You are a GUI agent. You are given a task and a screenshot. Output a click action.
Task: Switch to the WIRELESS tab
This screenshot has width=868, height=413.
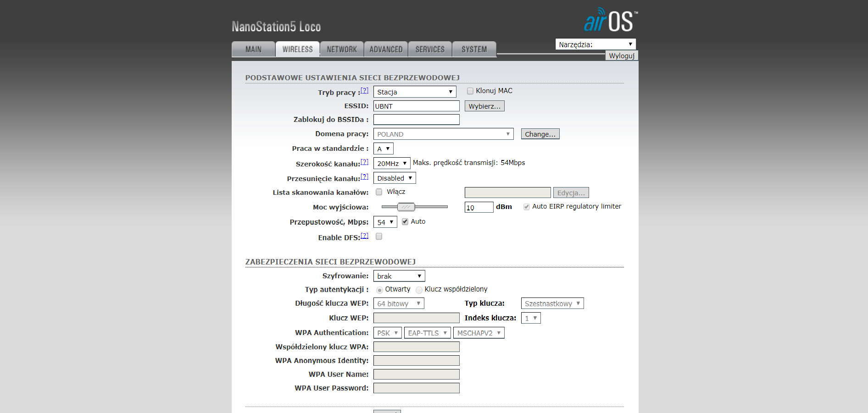297,49
